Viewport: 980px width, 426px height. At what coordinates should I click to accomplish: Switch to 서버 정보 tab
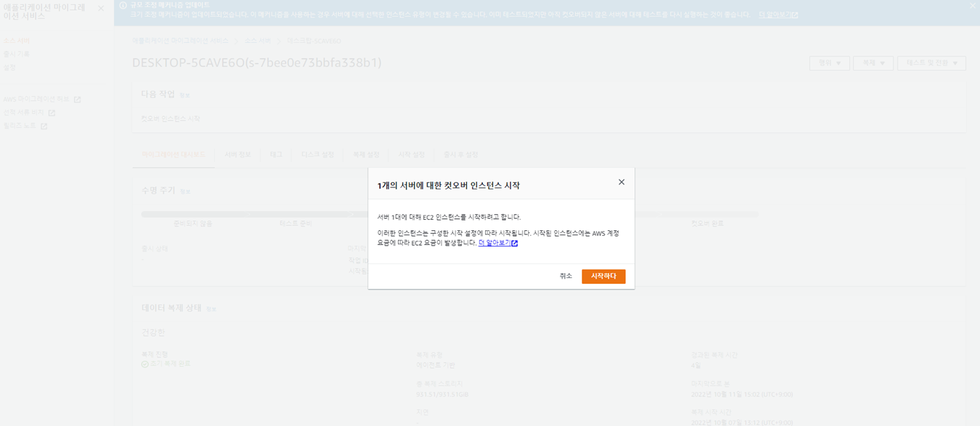click(x=237, y=154)
